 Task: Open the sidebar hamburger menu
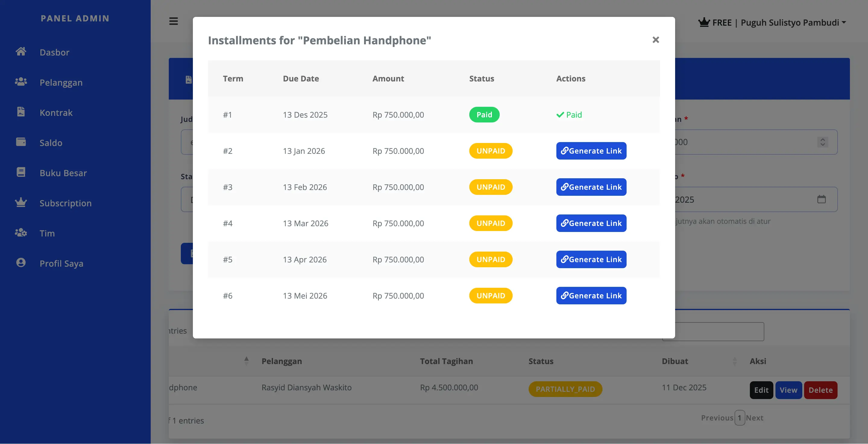tap(173, 21)
